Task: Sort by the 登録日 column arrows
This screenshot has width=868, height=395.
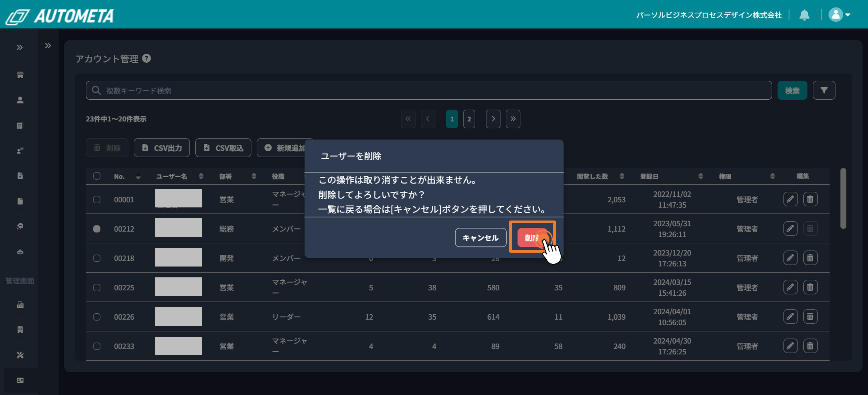Action: [x=700, y=176]
